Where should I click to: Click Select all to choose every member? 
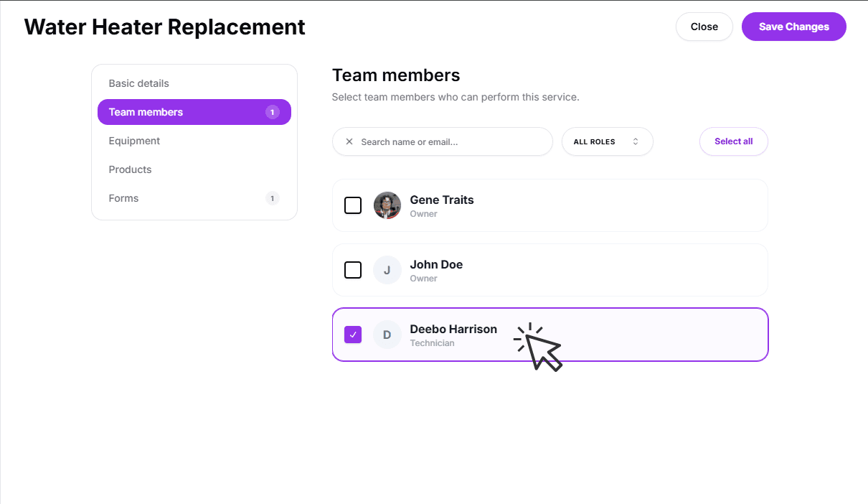click(733, 141)
